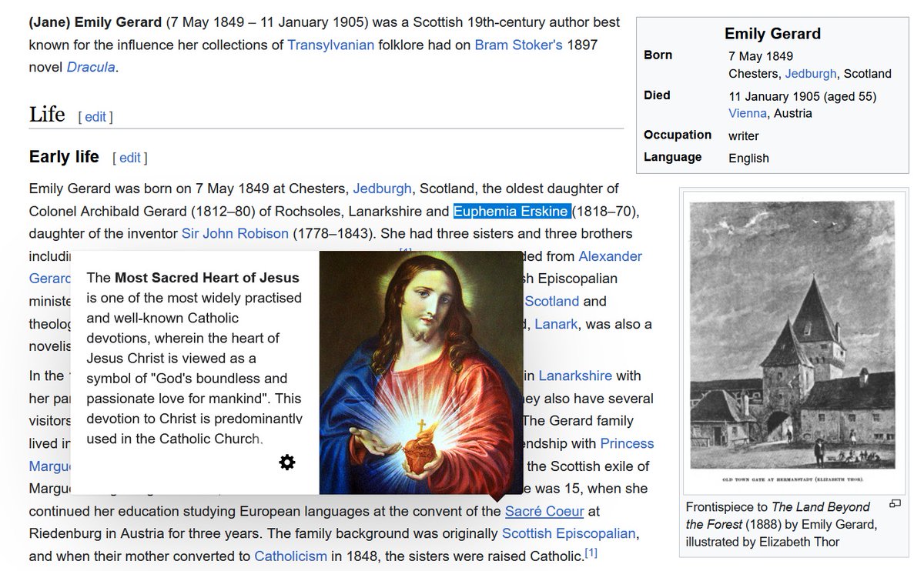Open Jedburgh link in the infobox
The image size is (924, 571).
[x=810, y=73]
